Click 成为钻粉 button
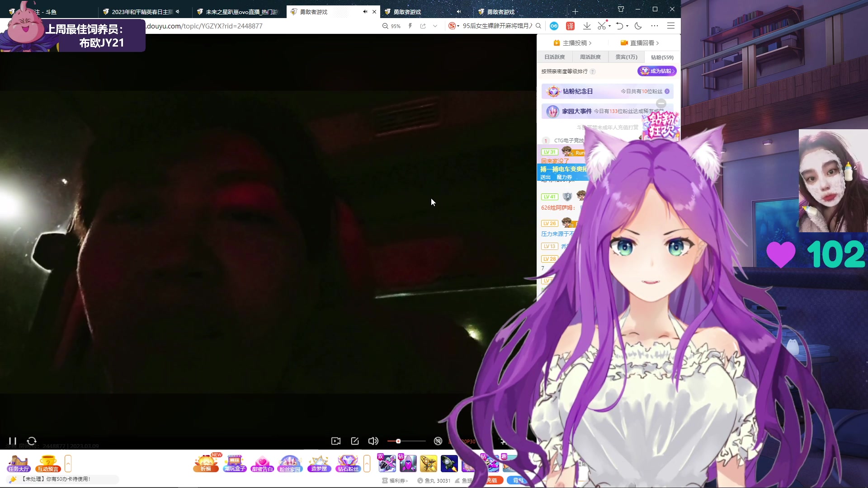This screenshot has height=488, width=868. (x=657, y=71)
